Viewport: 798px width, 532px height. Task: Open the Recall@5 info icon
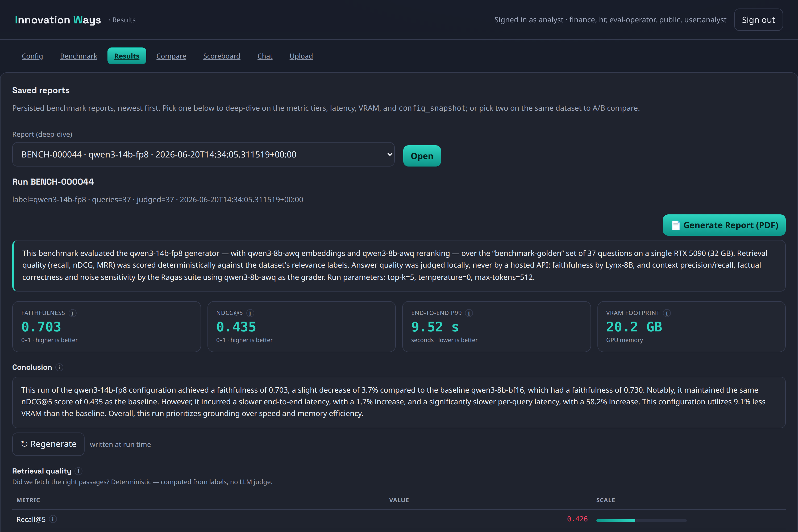(53, 519)
